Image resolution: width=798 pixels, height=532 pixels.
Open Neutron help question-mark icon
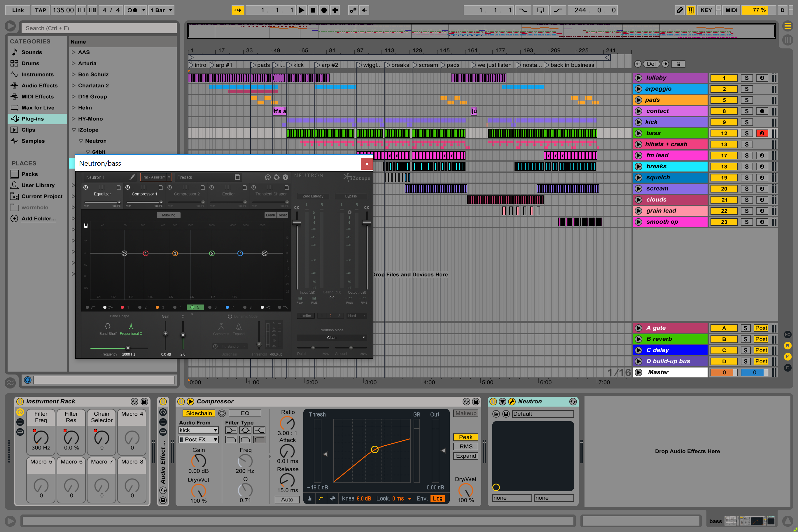[x=285, y=177]
